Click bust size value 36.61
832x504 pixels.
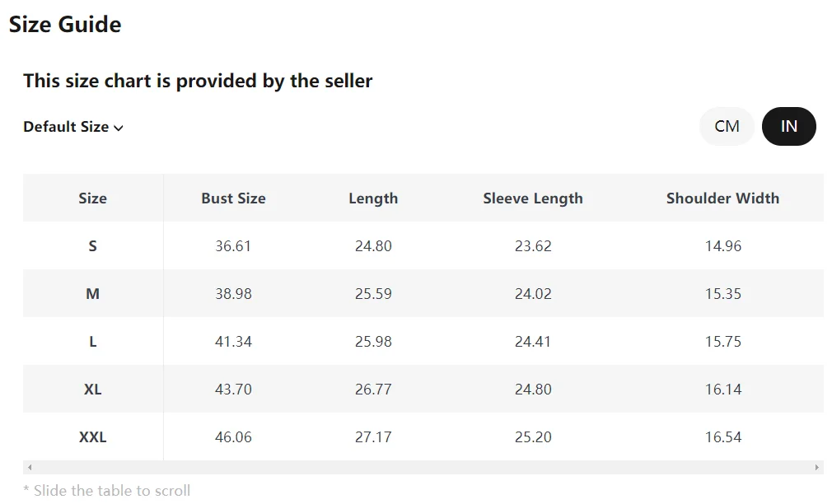click(x=233, y=246)
